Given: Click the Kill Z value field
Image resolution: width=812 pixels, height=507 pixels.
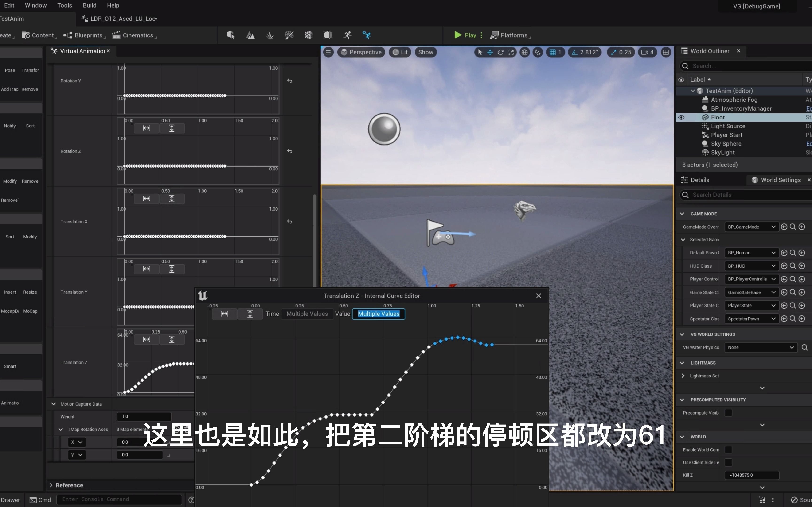Looking at the screenshot, I should [x=752, y=475].
